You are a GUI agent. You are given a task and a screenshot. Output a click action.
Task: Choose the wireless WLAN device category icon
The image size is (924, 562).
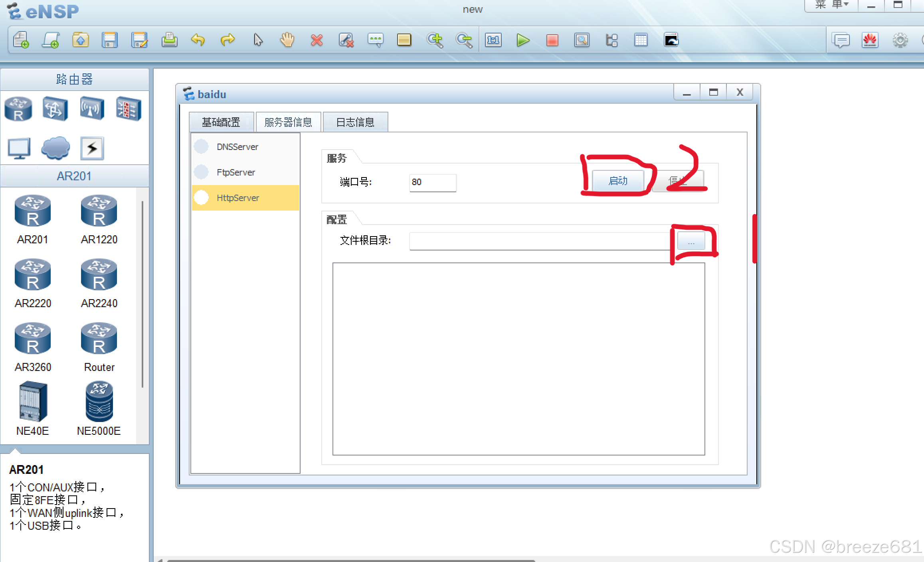pos(92,108)
